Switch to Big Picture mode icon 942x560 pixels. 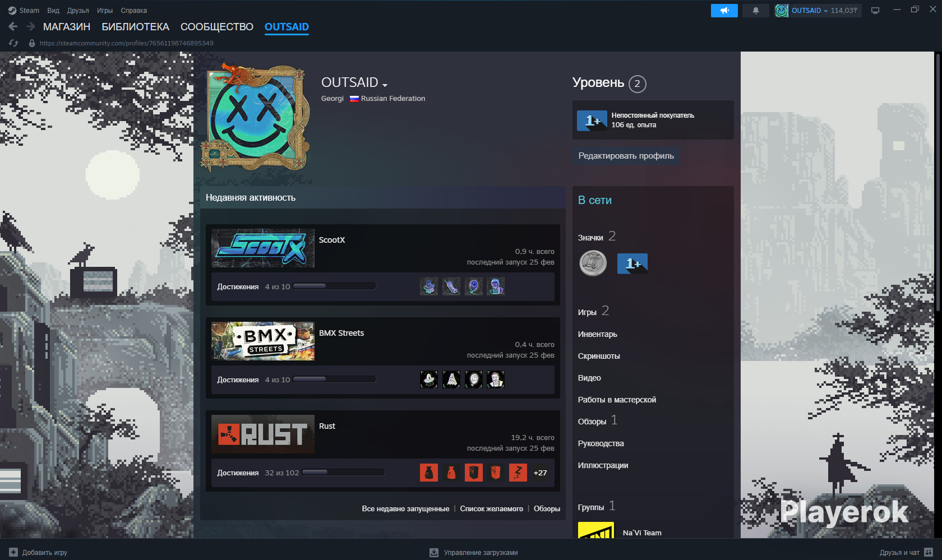[x=875, y=11]
